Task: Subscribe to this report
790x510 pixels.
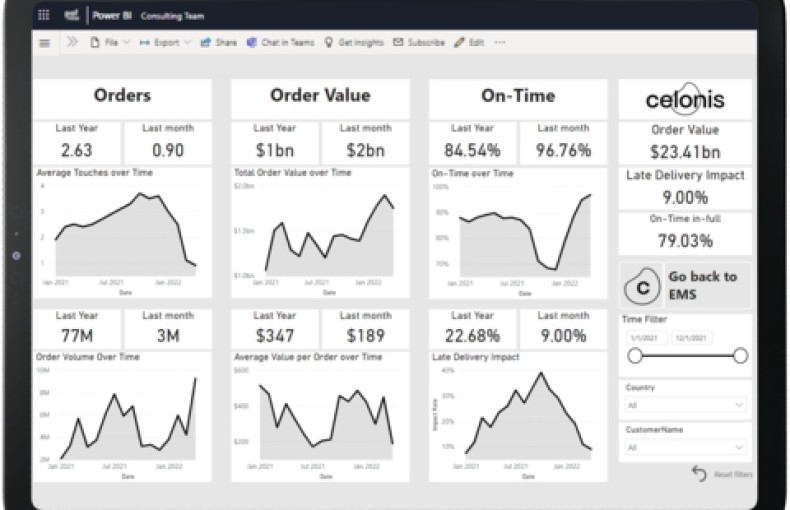Action: pos(419,43)
